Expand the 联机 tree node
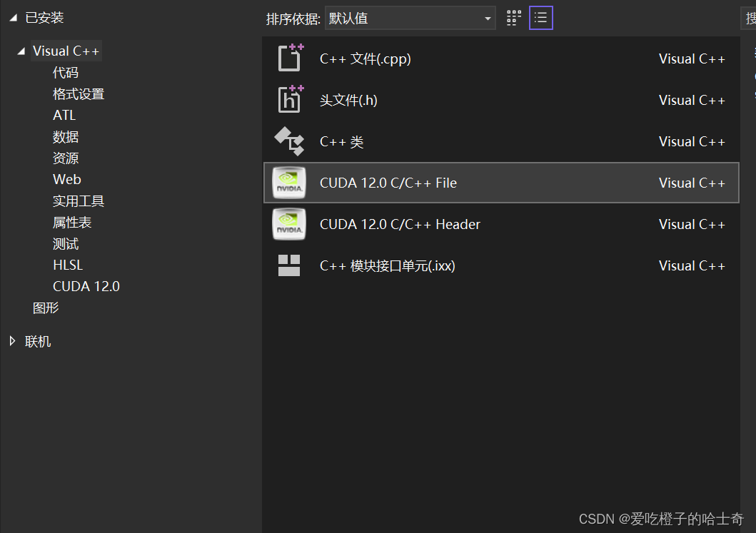The image size is (756, 533). click(13, 341)
